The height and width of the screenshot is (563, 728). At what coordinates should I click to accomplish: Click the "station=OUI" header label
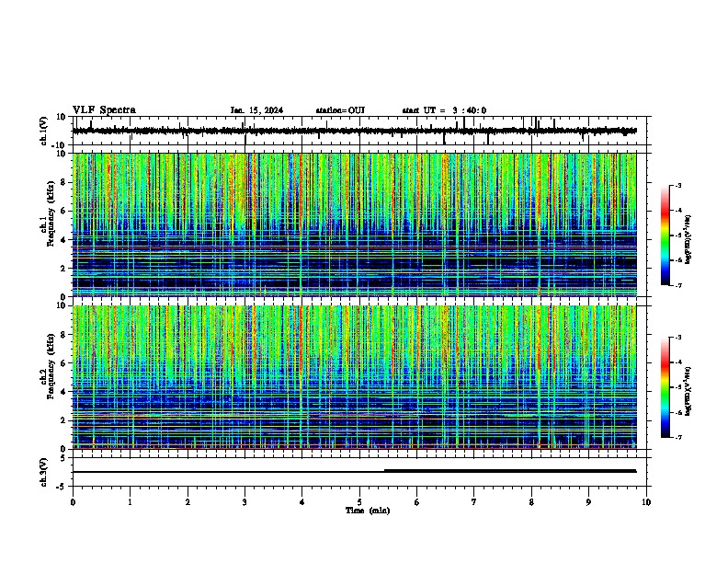340,110
